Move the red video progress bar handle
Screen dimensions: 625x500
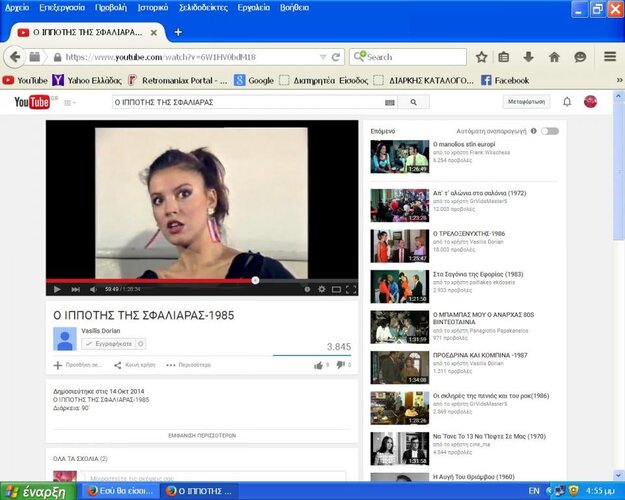pos(255,280)
